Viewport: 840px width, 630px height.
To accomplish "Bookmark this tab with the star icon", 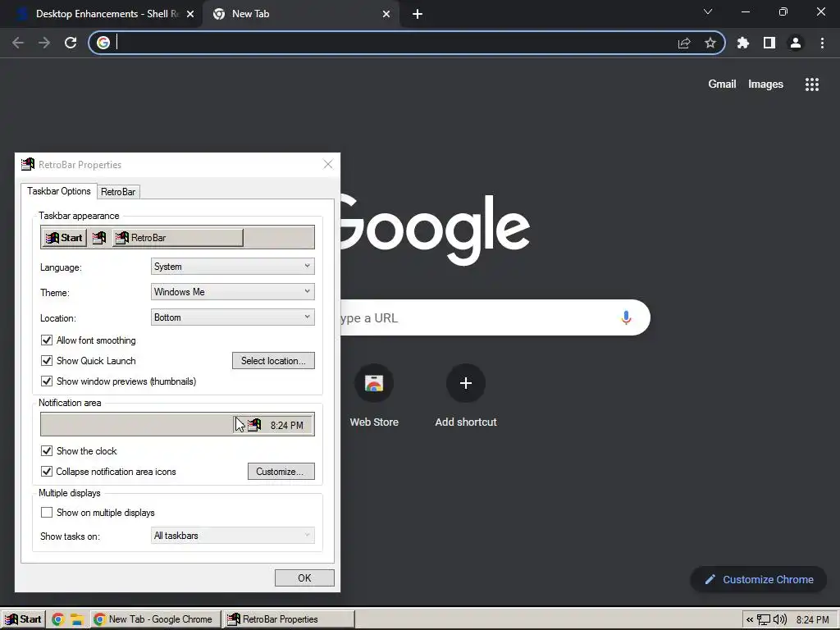I will pos(710,43).
